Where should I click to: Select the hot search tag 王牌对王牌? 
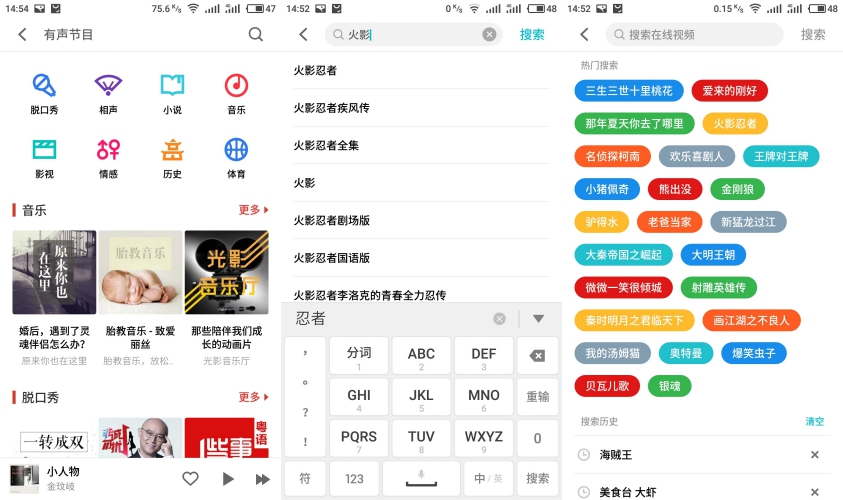[x=781, y=156]
